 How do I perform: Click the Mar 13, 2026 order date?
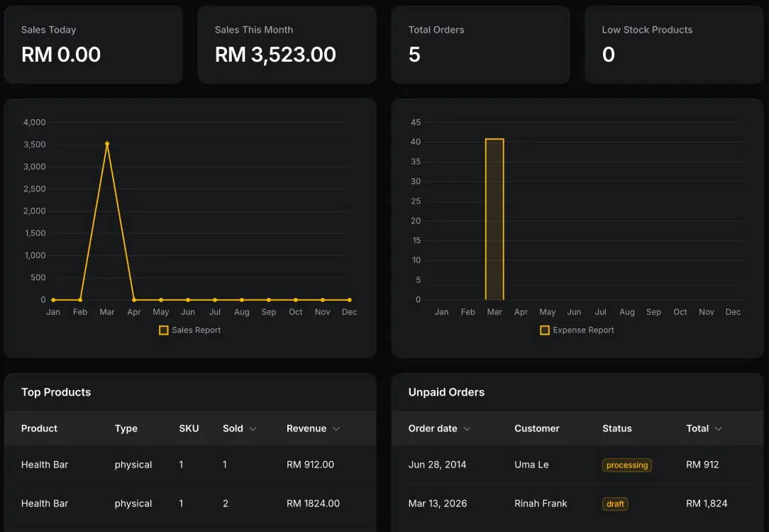tap(438, 504)
